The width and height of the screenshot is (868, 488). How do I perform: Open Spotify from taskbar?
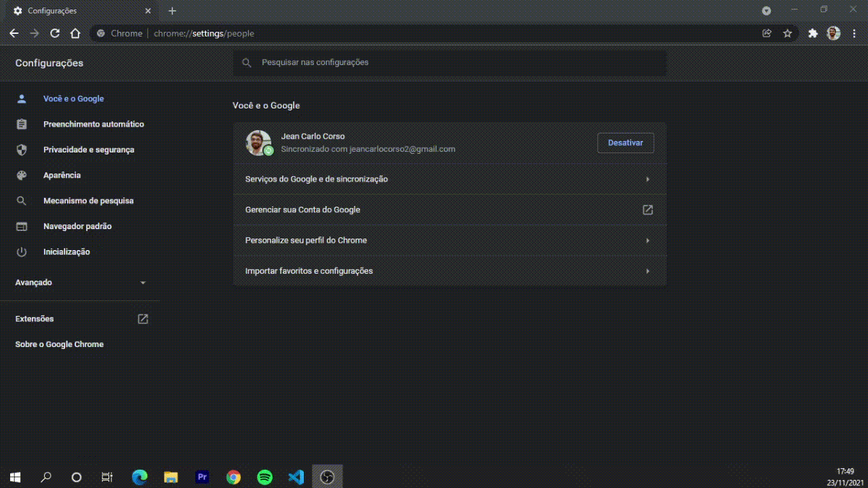264,477
